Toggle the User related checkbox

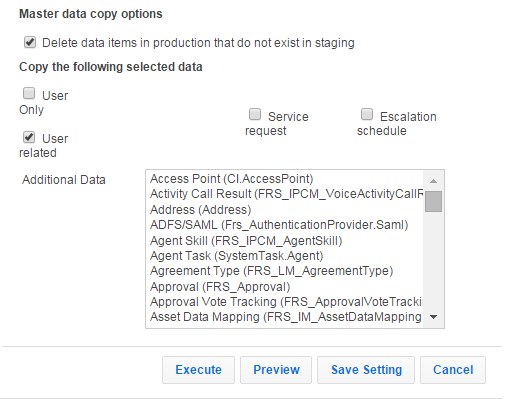pos(29,137)
